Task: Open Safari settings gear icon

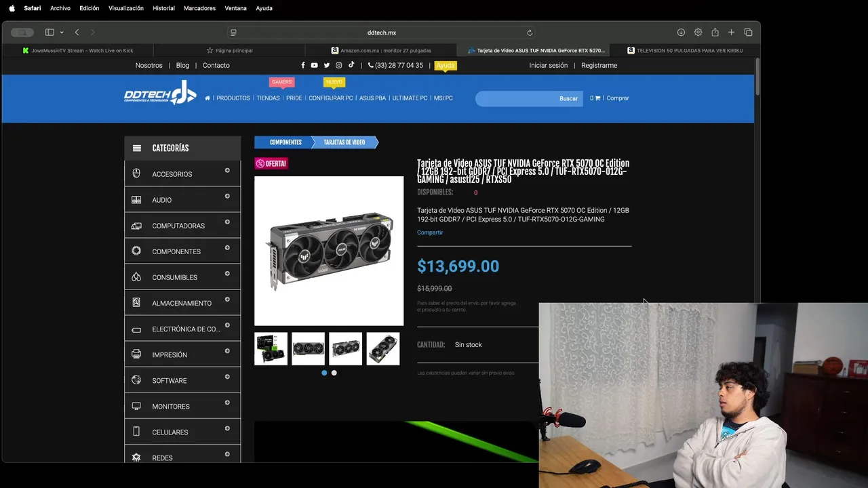Action: [x=698, y=33]
